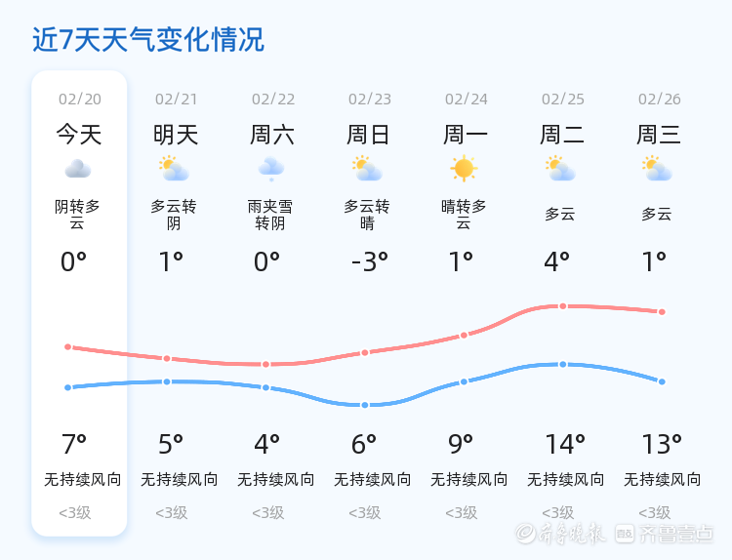Click the cloud-sun icon under 周三

(x=657, y=169)
